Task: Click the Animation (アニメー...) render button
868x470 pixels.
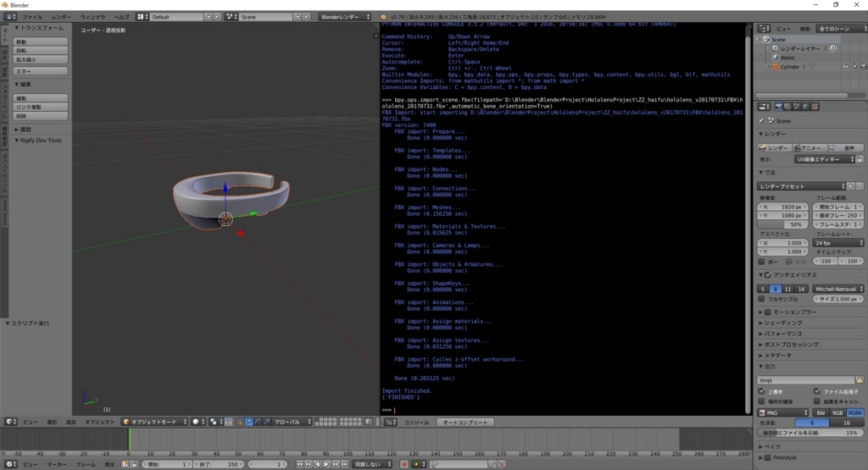Action: 810,147
